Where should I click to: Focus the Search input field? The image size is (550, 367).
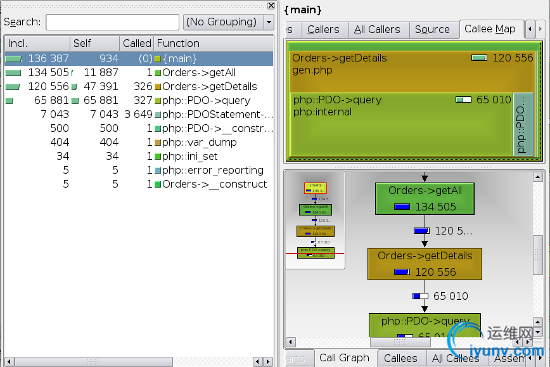[113, 22]
